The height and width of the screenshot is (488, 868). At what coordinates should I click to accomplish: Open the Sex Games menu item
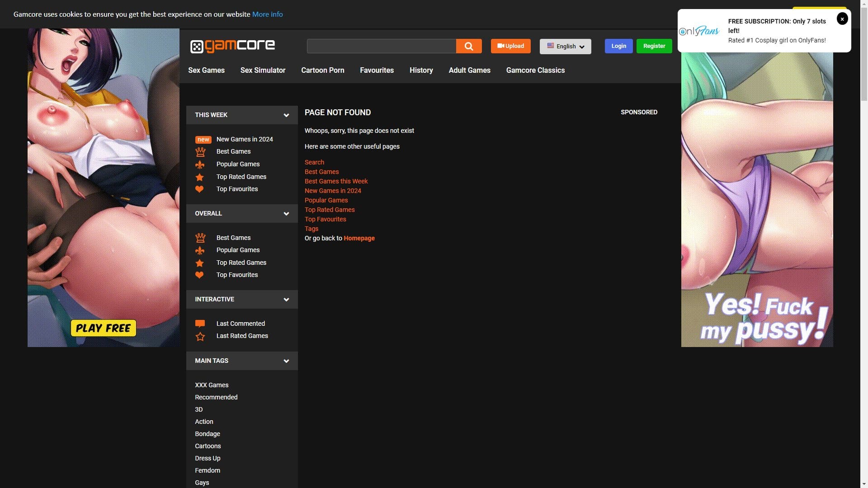[x=206, y=70]
